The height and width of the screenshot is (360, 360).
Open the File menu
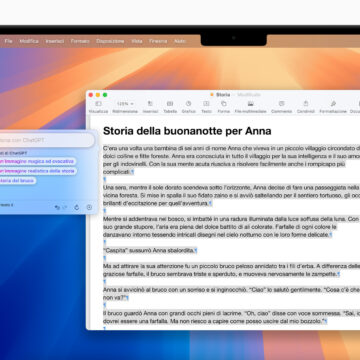pyautogui.click(x=8, y=41)
